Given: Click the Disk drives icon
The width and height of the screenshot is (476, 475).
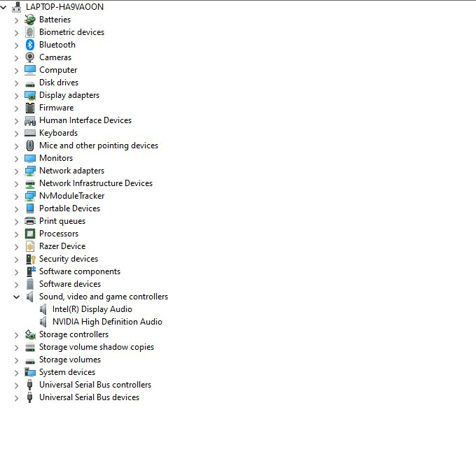Looking at the screenshot, I should click(29, 84).
